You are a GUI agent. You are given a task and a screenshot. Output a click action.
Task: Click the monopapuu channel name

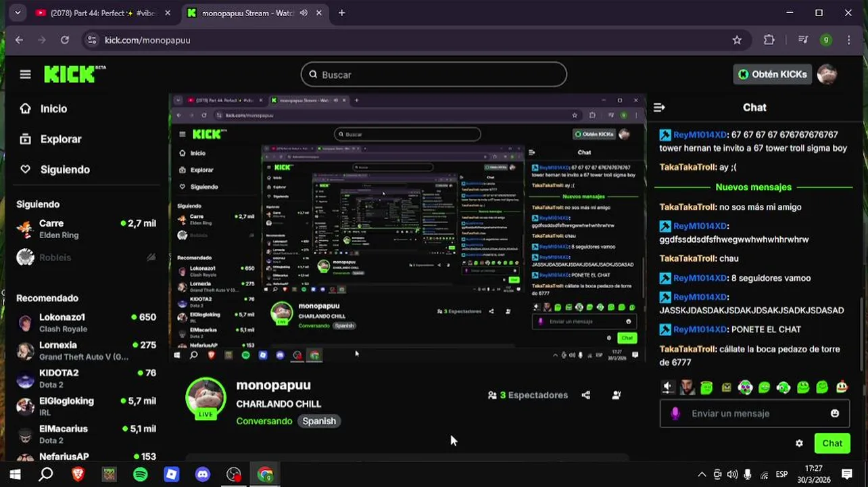[273, 385]
